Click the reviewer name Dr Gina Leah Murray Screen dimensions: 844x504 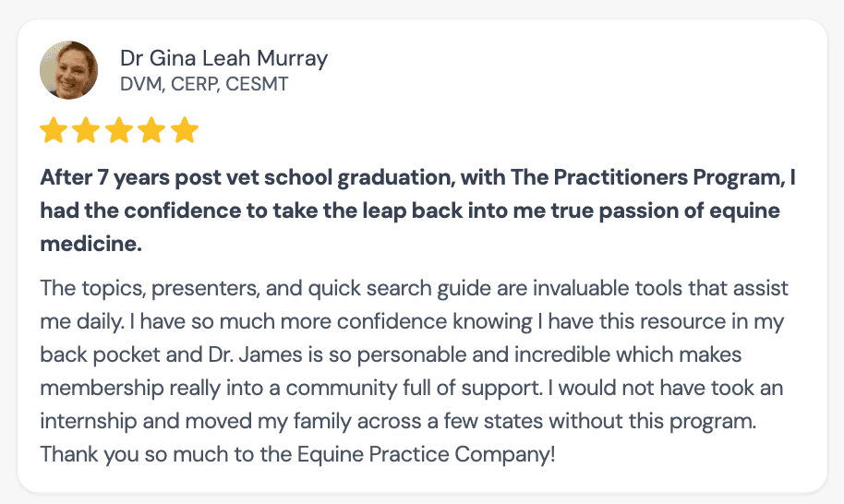point(223,59)
